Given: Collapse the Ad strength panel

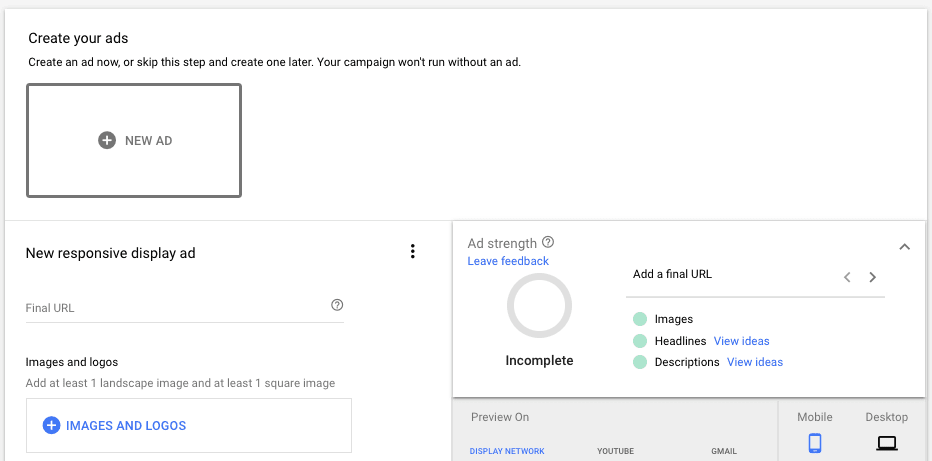Looking at the screenshot, I should pyautogui.click(x=904, y=247).
